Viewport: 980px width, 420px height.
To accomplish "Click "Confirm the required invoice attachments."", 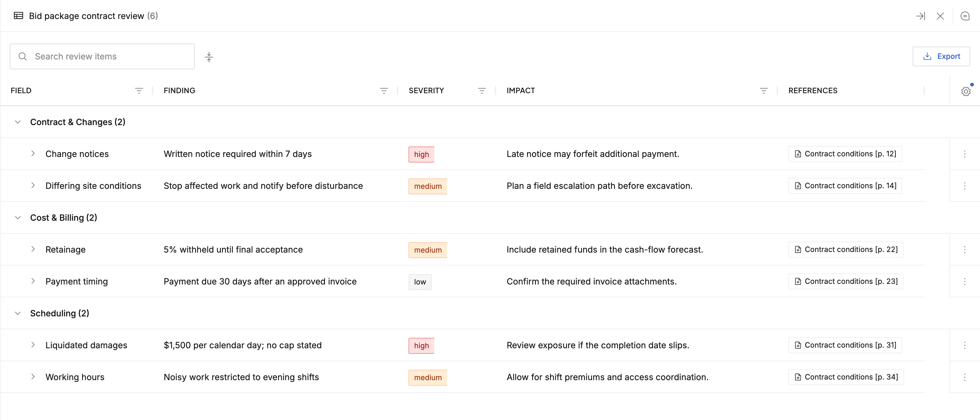I will coord(591,281).
